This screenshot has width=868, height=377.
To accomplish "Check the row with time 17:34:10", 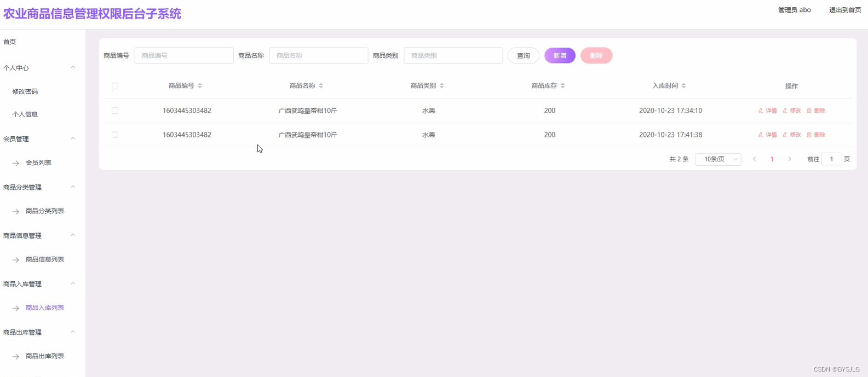I will (x=115, y=111).
